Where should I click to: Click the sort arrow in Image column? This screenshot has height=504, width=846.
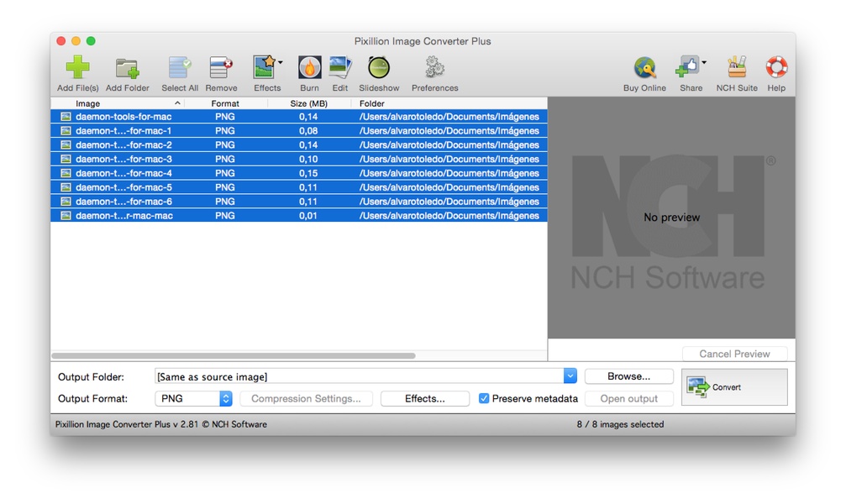pos(177,102)
